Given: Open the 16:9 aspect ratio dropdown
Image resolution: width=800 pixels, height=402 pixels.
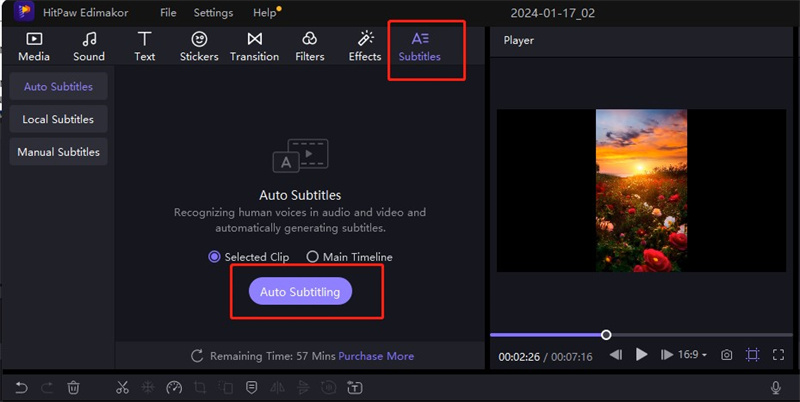Looking at the screenshot, I should pyautogui.click(x=692, y=354).
